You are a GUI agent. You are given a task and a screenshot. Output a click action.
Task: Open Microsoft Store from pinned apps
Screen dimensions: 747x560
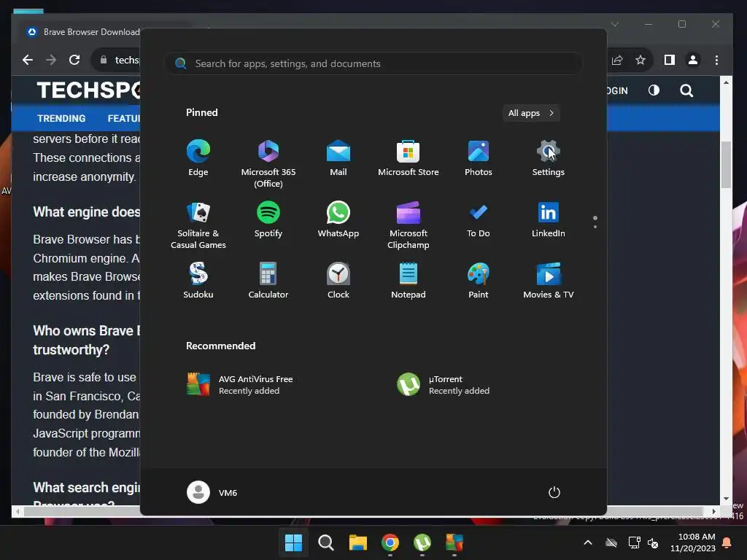[409, 158]
